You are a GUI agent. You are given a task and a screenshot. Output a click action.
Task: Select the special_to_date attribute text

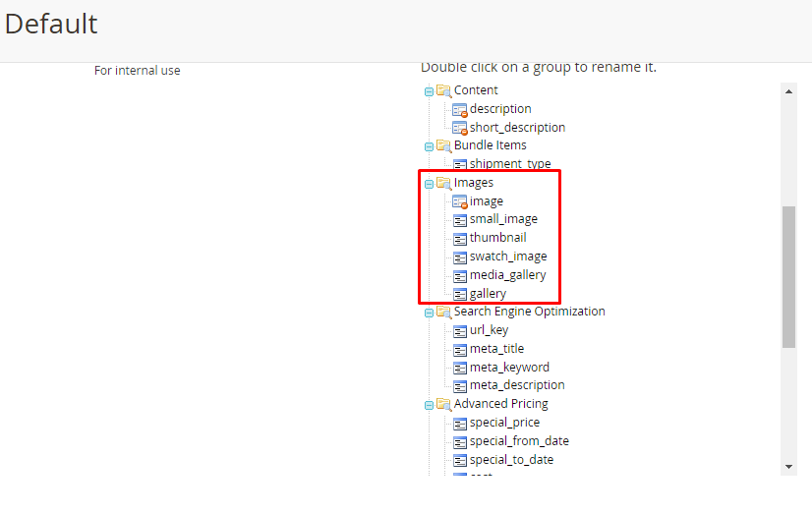[x=511, y=460]
